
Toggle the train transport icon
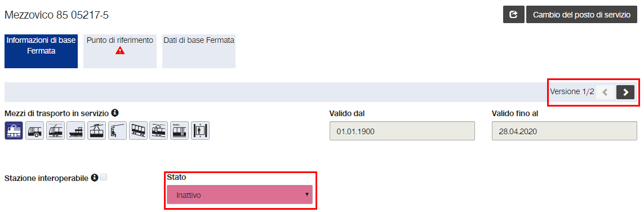click(14, 131)
